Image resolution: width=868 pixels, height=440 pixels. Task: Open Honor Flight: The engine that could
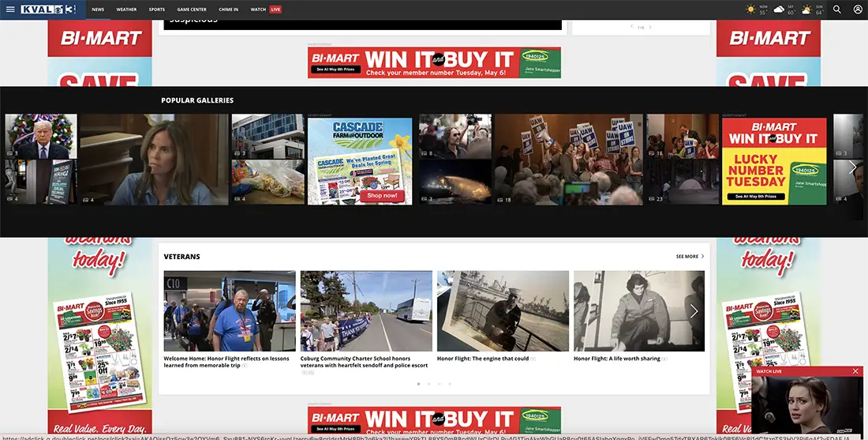[x=483, y=359]
